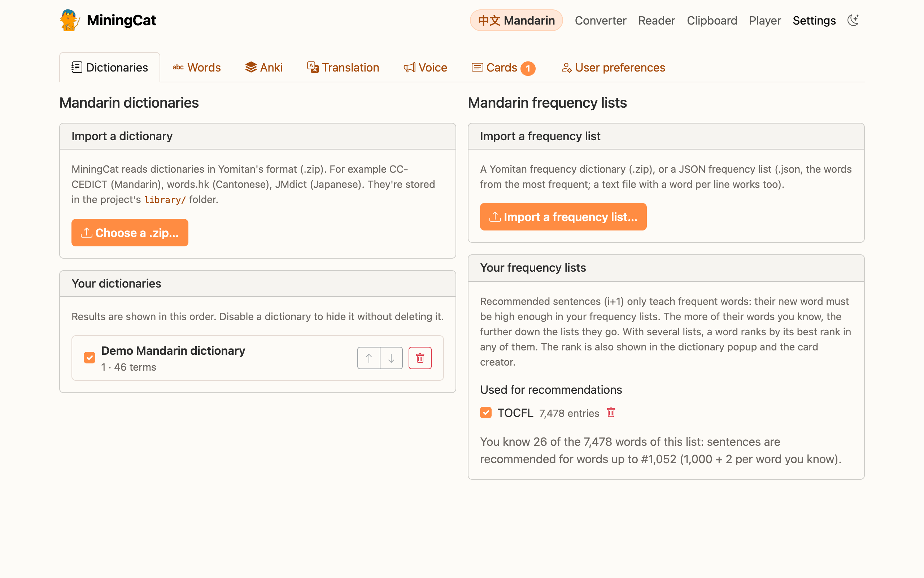Open the Dictionaries tab
Image resolution: width=924 pixels, height=578 pixels.
110,68
